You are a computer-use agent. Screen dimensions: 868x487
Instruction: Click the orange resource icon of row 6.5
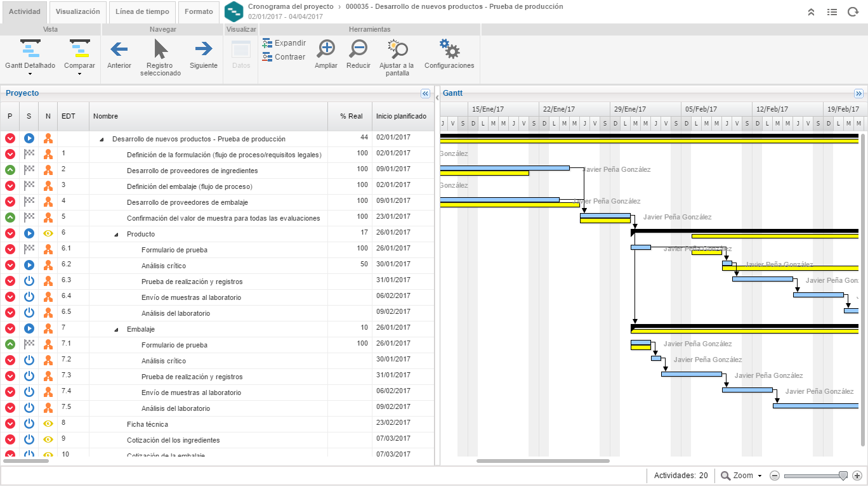click(48, 313)
